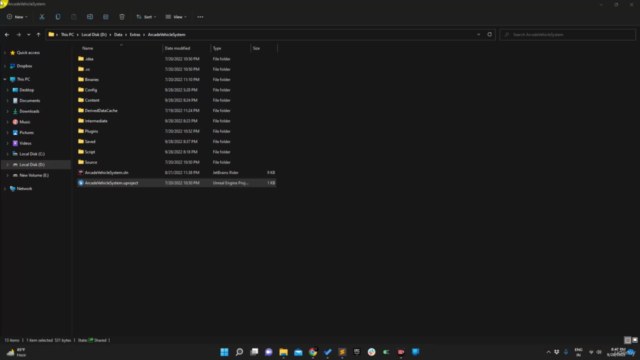Open File Explorer taskbar icon
The width and height of the screenshot is (640, 360).
283,352
